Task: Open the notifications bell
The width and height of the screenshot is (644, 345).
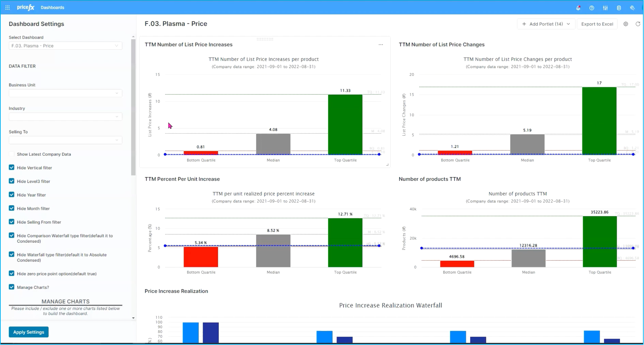Action: [x=578, y=8]
